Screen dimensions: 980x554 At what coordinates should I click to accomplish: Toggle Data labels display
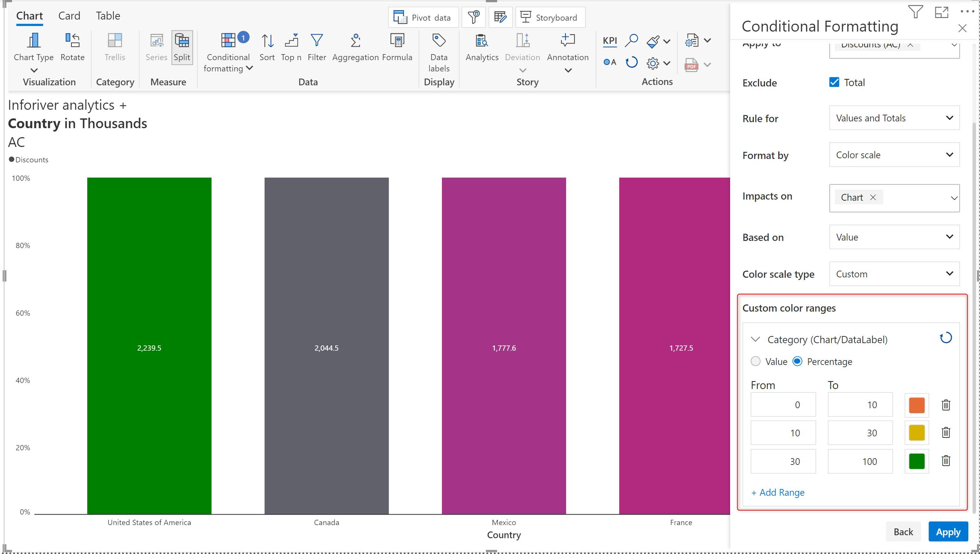439,41
